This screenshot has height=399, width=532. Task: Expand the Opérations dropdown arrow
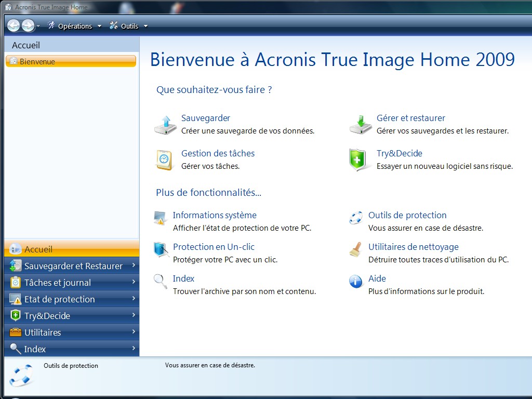click(99, 26)
